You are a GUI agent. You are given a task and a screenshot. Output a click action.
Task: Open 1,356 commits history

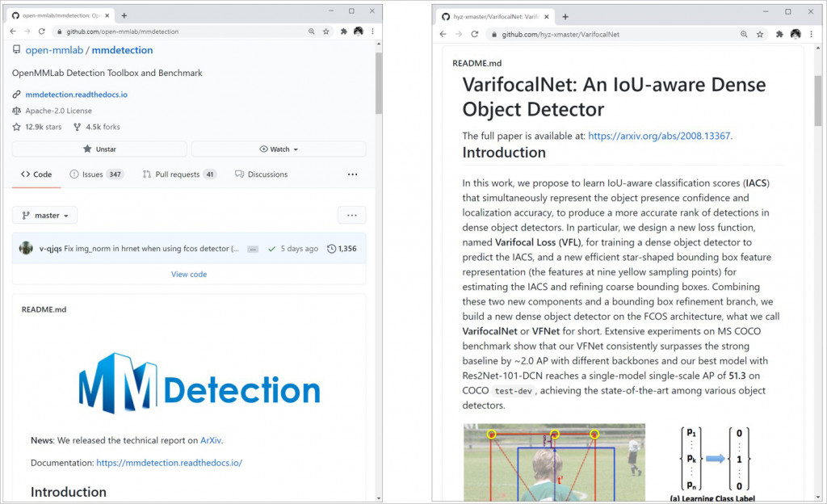point(342,249)
